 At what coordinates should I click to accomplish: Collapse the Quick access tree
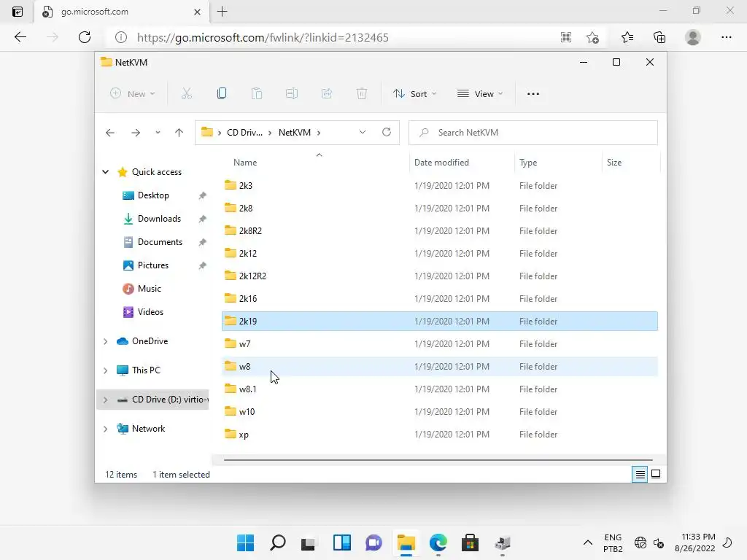click(x=105, y=172)
